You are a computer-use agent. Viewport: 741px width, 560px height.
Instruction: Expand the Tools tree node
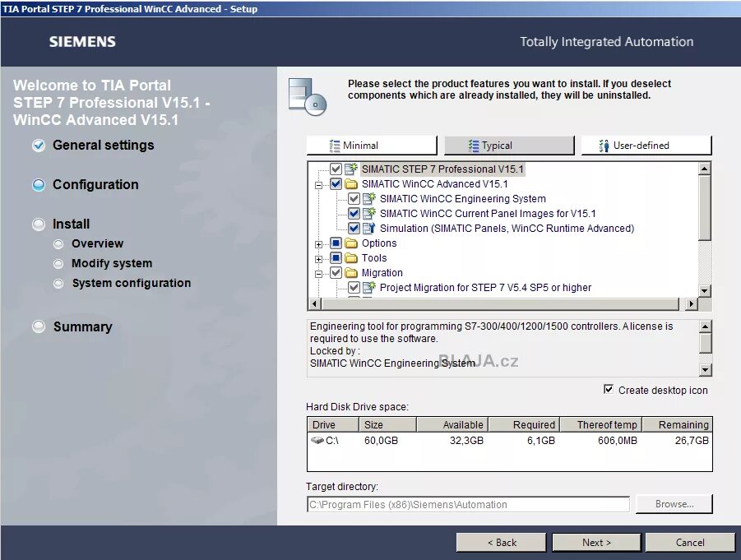tap(318, 259)
